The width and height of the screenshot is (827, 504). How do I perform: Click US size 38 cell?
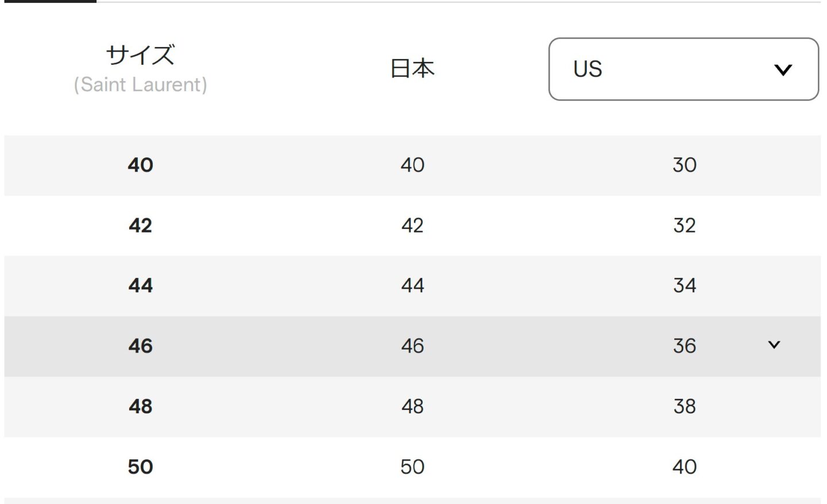(684, 406)
